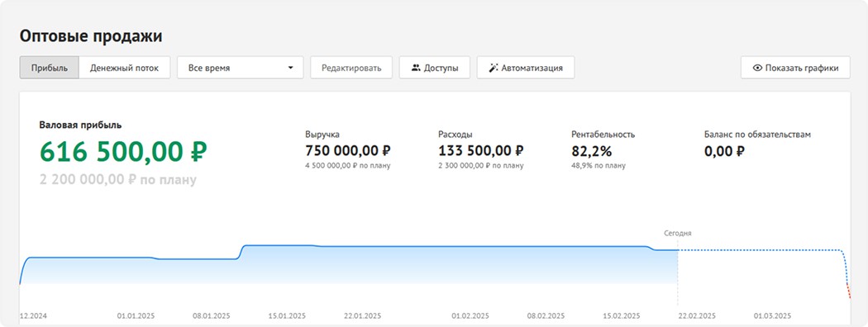Toggle Показать графики

pos(795,68)
